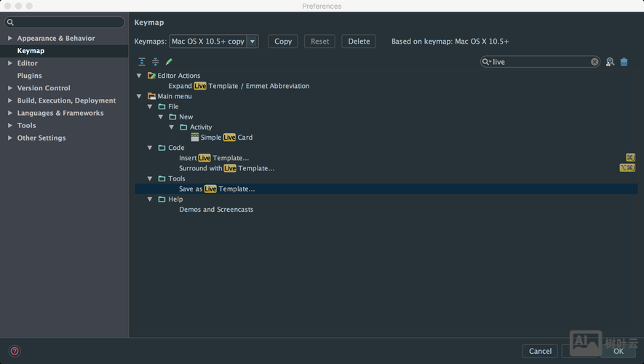Screen dimensions: 644x364
Task: Click the Cancel button
Action: pos(540,351)
